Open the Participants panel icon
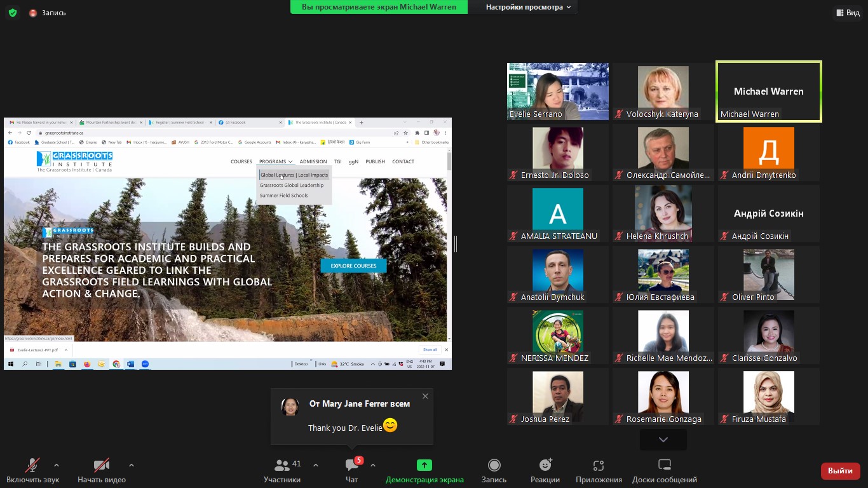868x488 pixels. tap(282, 466)
